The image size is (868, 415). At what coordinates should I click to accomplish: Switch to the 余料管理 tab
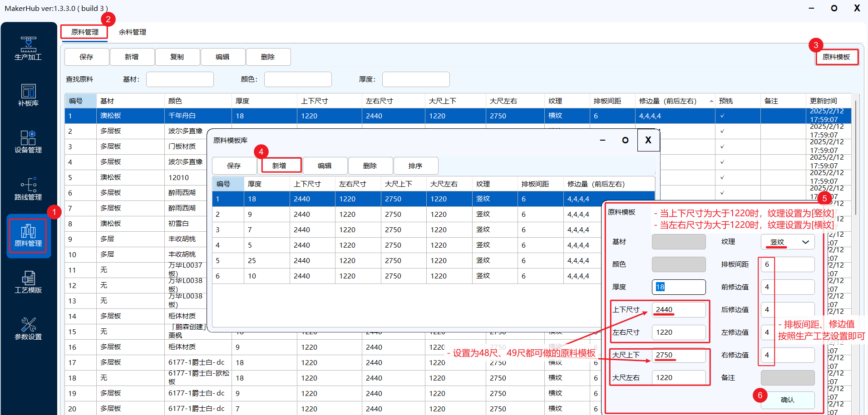point(133,32)
